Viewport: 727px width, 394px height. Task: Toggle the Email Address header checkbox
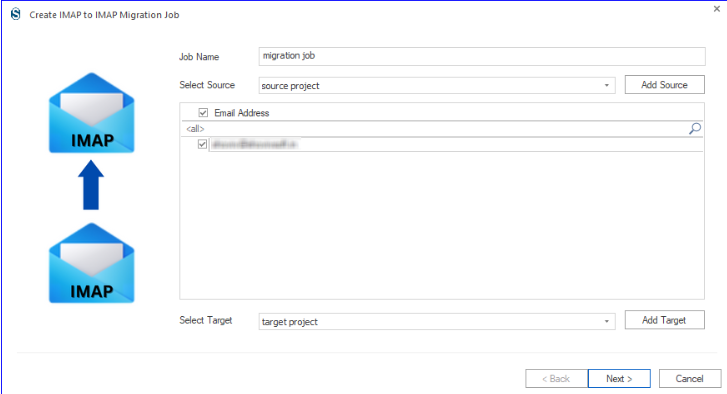(203, 113)
